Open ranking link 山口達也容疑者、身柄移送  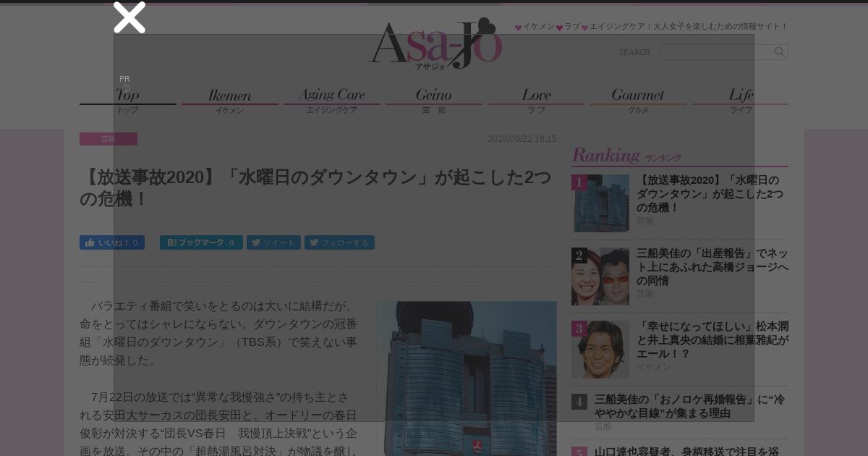click(686, 451)
